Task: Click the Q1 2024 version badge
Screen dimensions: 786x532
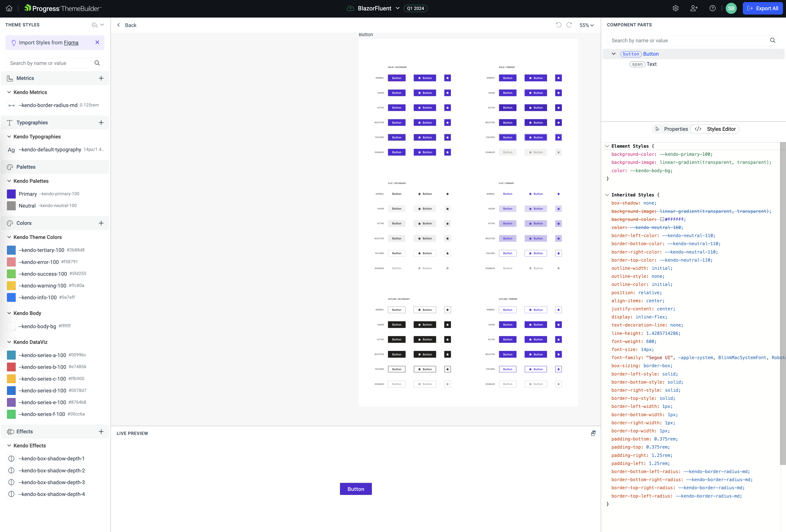Action: pyautogui.click(x=415, y=9)
